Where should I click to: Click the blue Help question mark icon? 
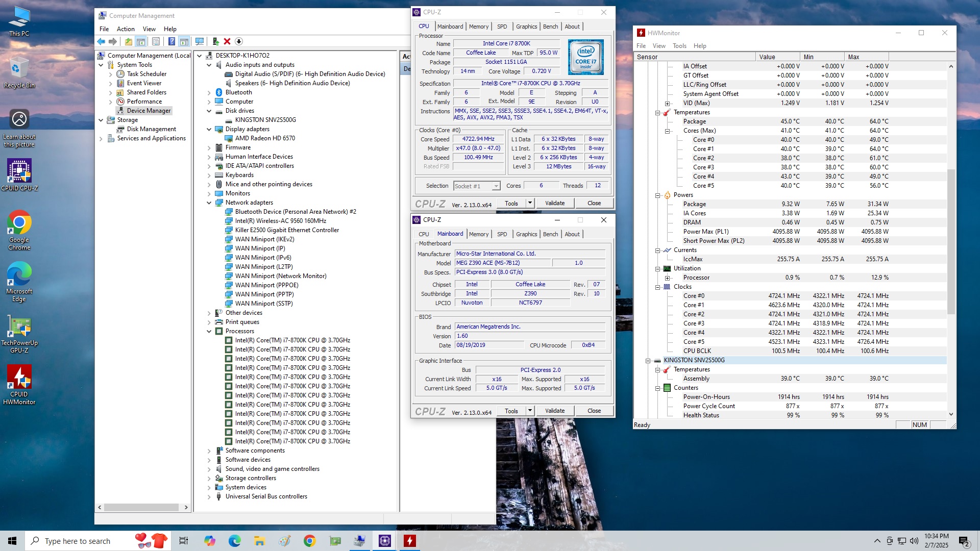[x=171, y=41]
